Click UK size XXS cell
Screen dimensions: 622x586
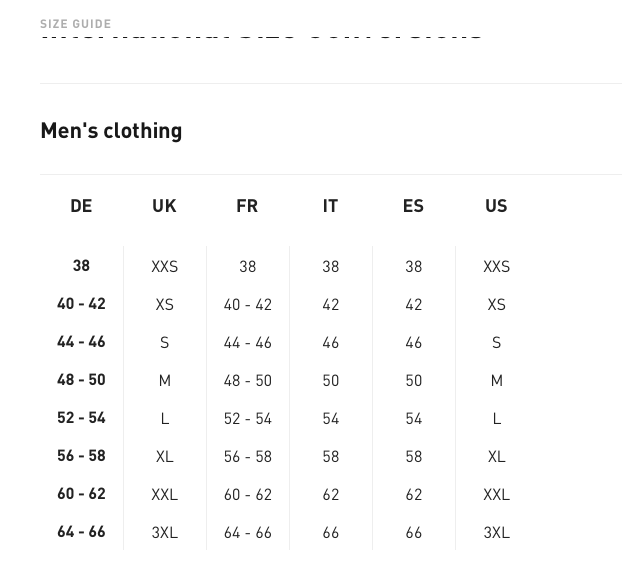164,267
